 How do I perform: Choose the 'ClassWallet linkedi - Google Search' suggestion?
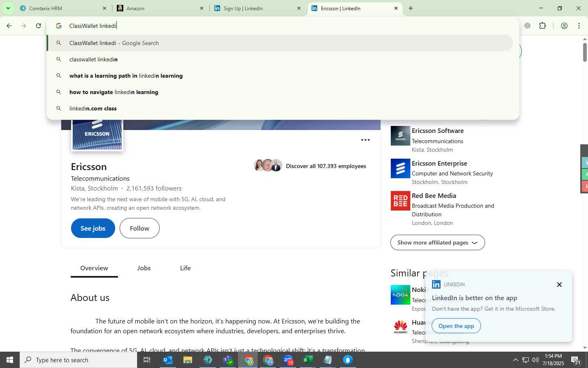pos(280,43)
